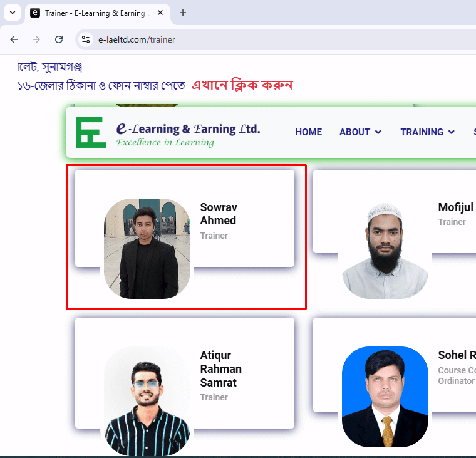Viewport: 476px width, 458px height.
Task: Go to the HOME menu item
Action: pyautogui.click(x=308, y=132)
